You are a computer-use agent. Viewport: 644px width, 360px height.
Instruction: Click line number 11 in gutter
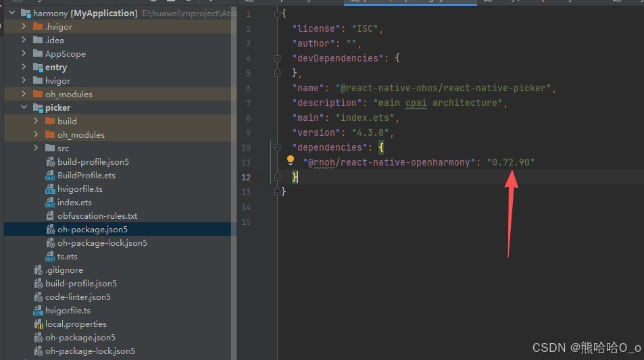click(245, 162)
